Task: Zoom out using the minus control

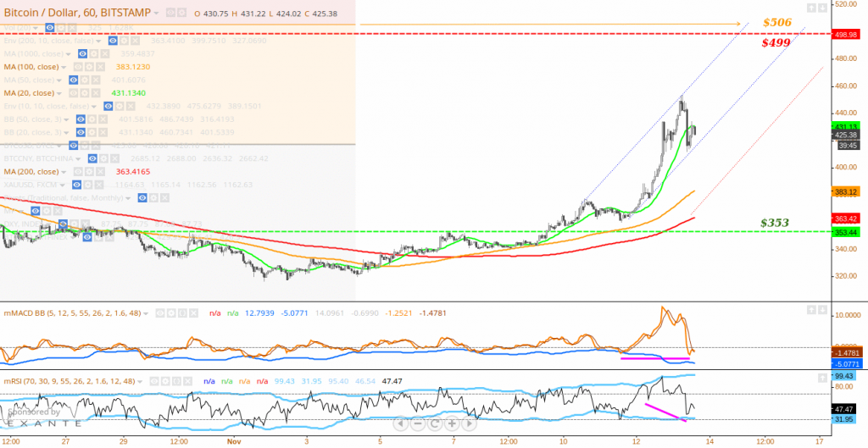Action: 417,424
